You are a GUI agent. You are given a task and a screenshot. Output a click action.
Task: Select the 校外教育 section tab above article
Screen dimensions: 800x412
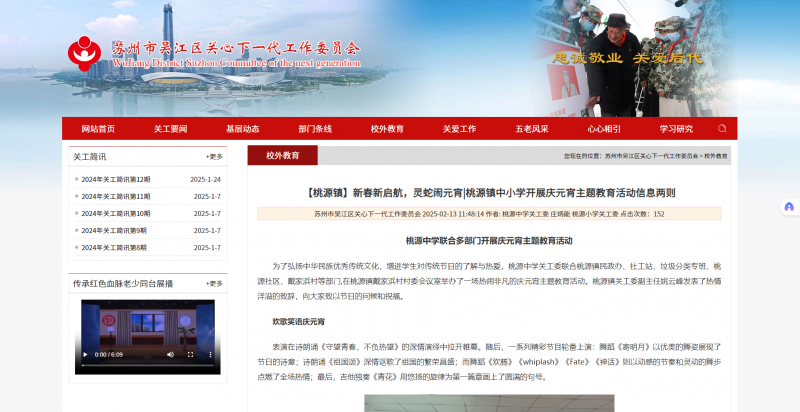[283, 155]
